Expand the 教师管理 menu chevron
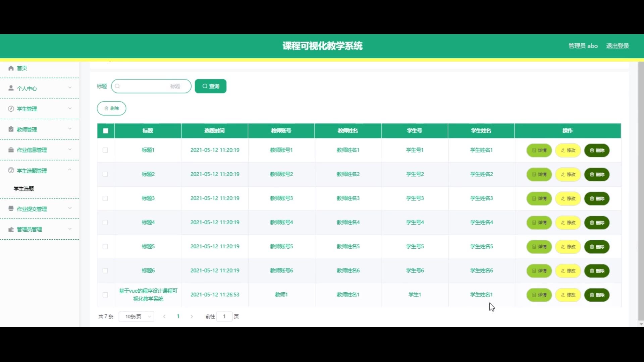 pyautogui.click(x=70, y=129)
